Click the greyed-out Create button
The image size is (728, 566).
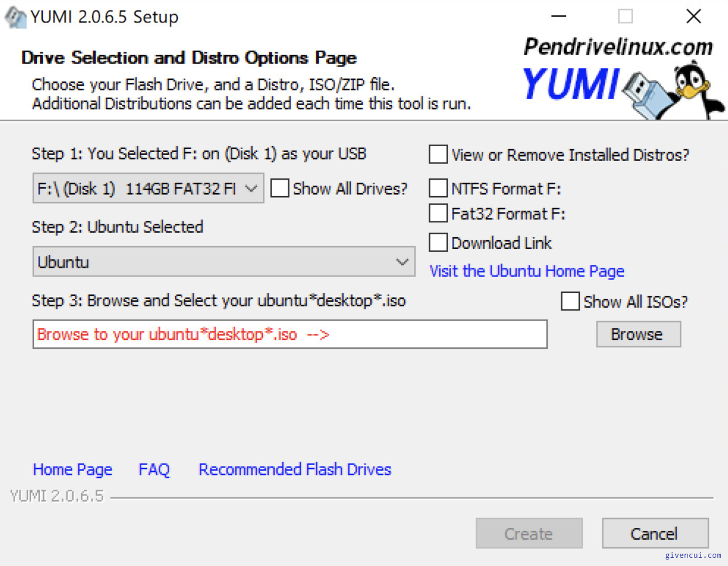pyautogui.click(x=529, y=533)
